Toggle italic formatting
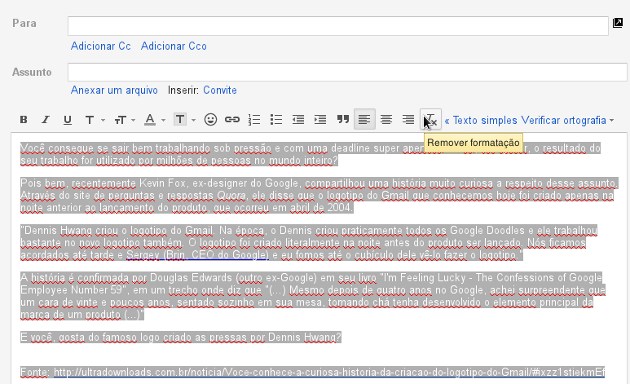630x384 pixels. pos(45,120)
